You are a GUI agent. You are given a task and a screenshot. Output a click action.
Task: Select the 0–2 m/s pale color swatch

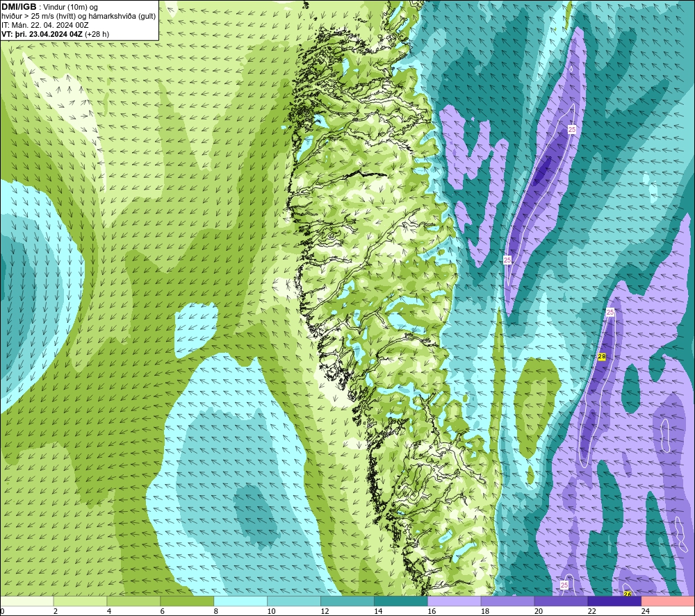coord(26,601)
